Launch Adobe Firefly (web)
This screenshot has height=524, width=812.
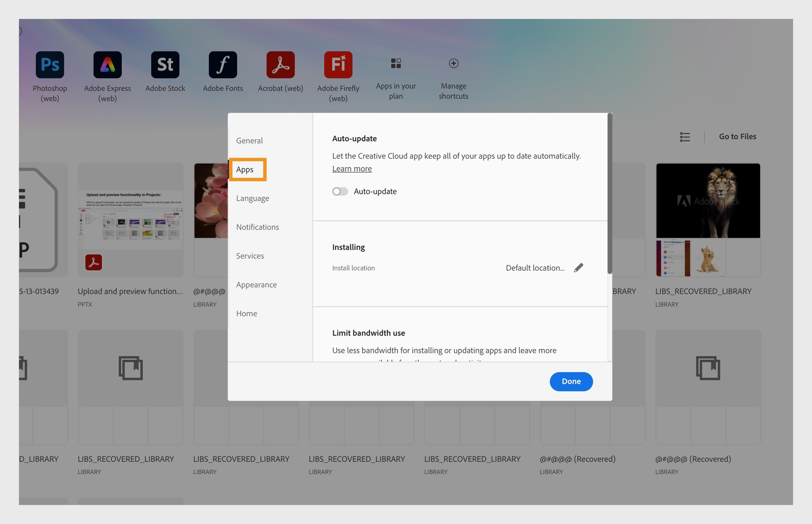(338, 64)
